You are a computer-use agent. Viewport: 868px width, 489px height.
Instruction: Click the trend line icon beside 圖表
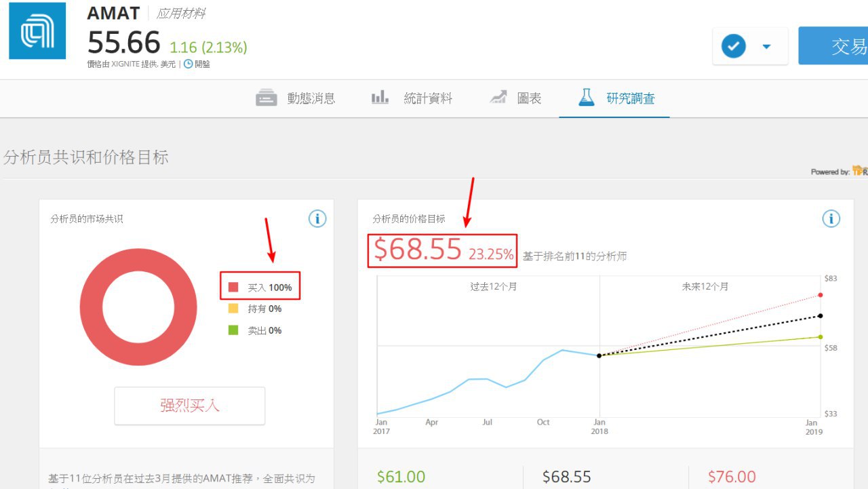click(x=498, y=98)
